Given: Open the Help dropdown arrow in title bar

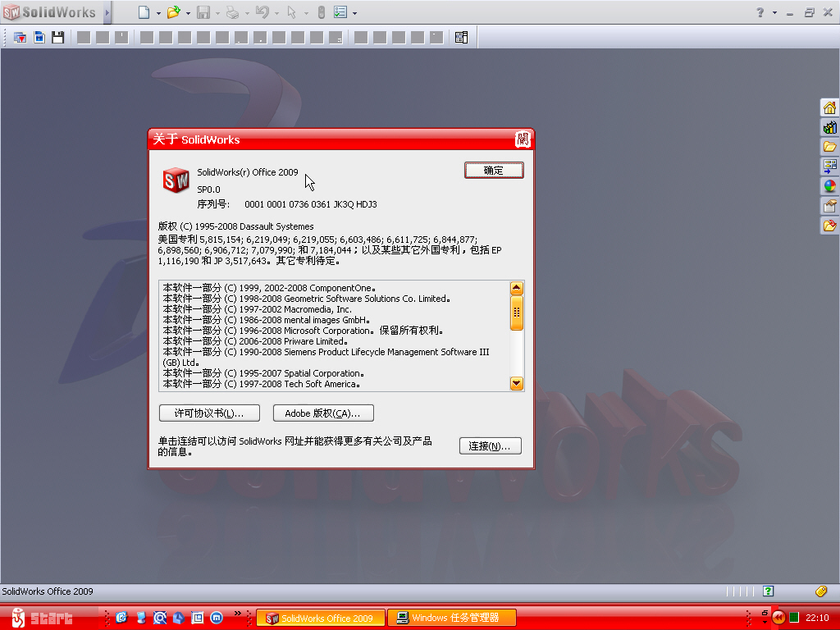Looking at the screenshot, I should [774, 13].
